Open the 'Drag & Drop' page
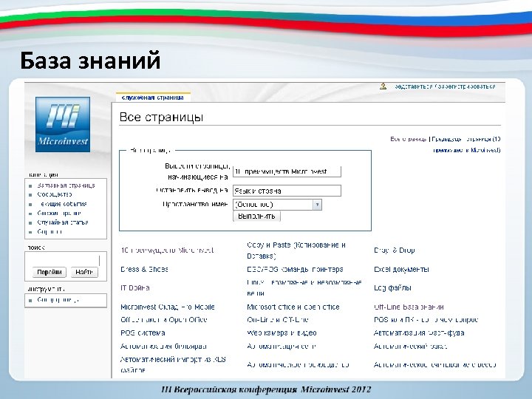 coord(395,250)
